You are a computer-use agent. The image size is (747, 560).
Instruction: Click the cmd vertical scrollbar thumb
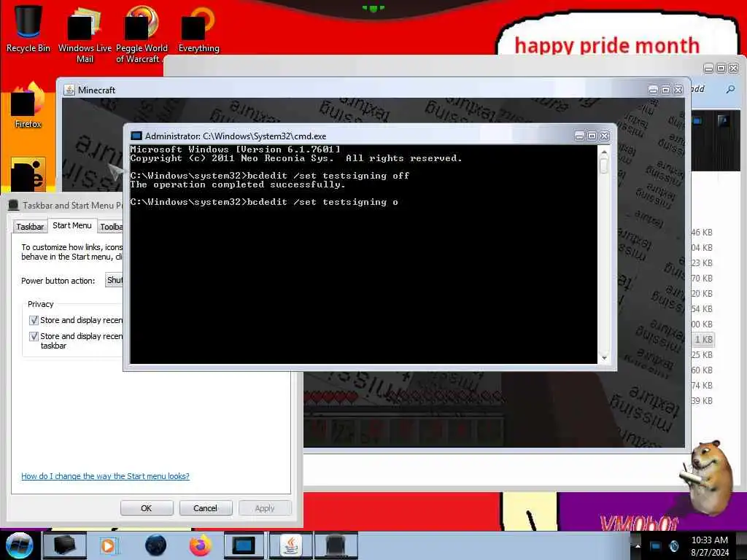(604, 166)
